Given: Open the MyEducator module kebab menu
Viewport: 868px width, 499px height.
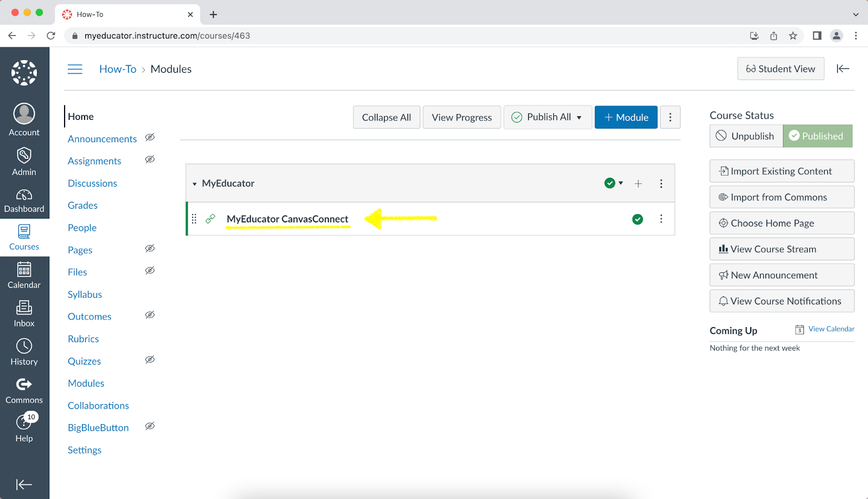Looking at the screenshot, I should 661,184.
